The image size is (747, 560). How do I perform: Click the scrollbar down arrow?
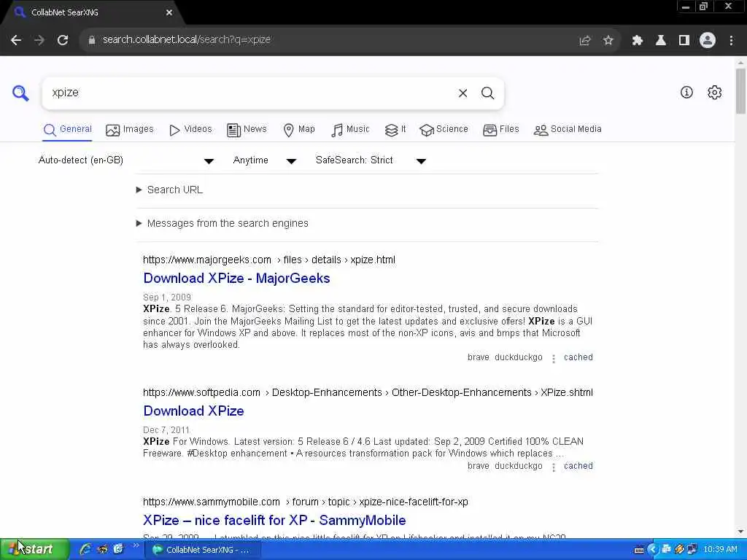[x=740, y=532]
